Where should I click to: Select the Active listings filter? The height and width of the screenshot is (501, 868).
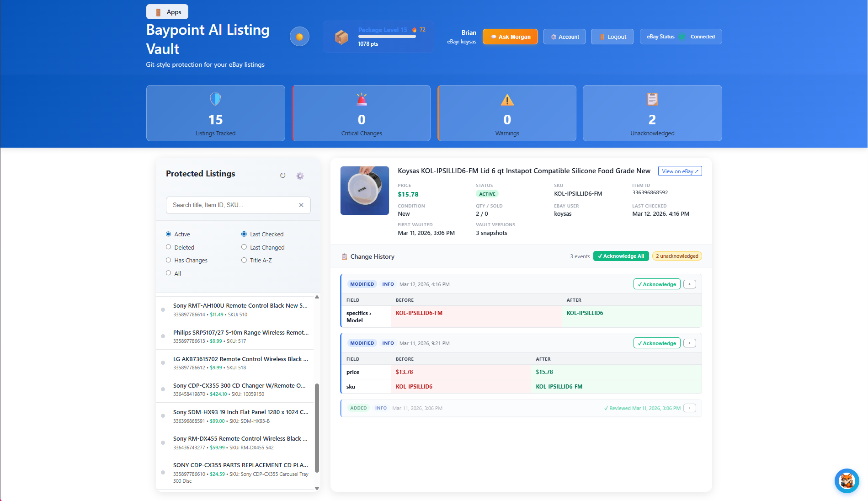point(169,234)
